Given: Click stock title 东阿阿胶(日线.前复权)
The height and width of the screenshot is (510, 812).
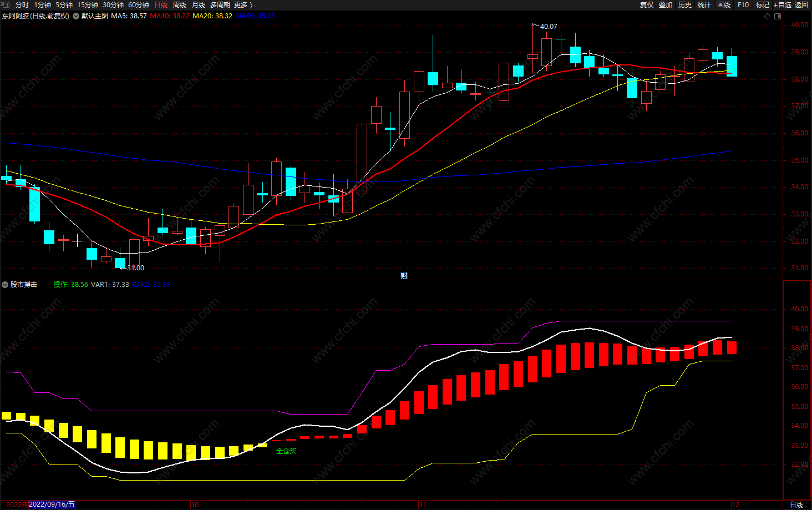Looking at the screenshot, I should (x=36, y=16).
